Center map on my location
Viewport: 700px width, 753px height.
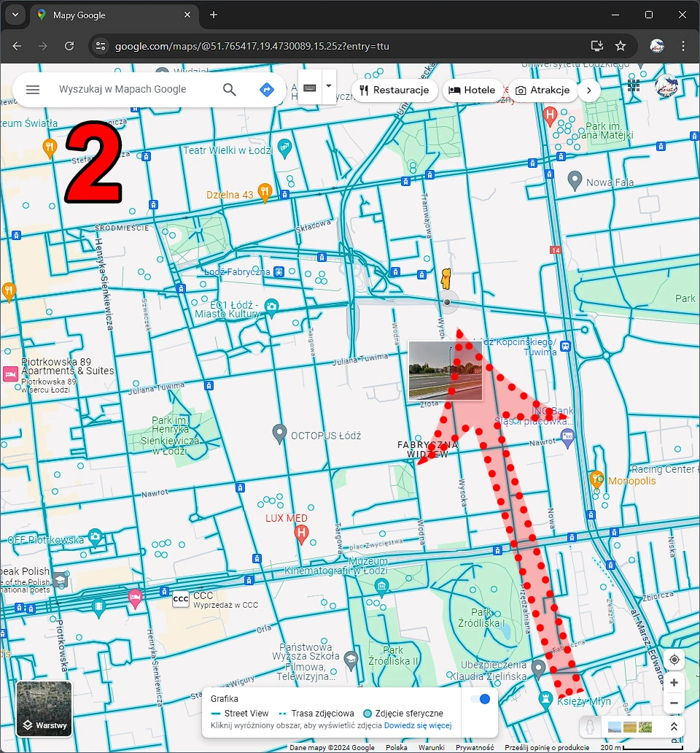point(674,660)
